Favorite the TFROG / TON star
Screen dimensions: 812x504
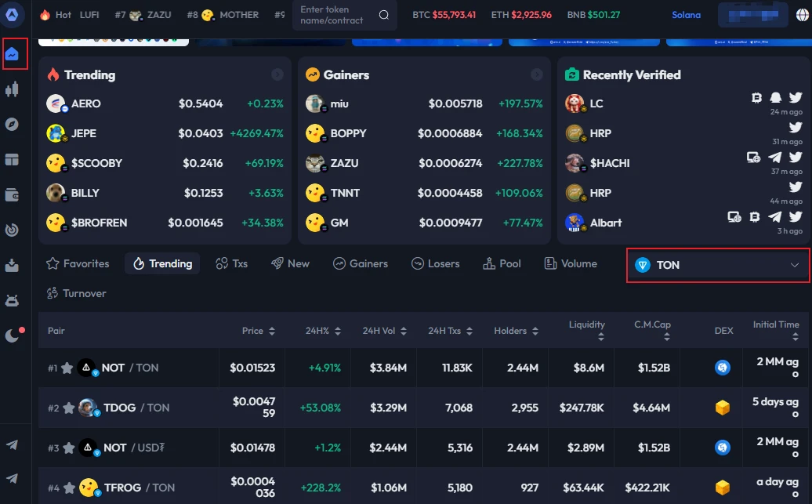[x=70, y=488]
